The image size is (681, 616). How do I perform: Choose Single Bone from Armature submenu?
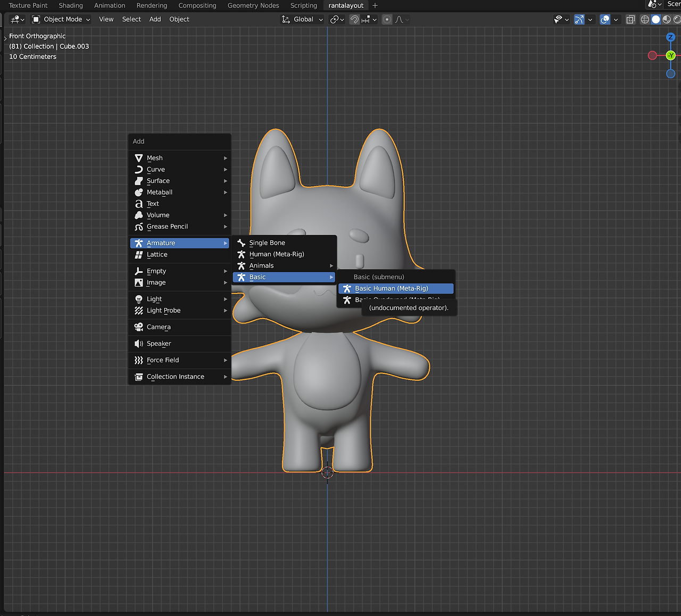(267, 243)
